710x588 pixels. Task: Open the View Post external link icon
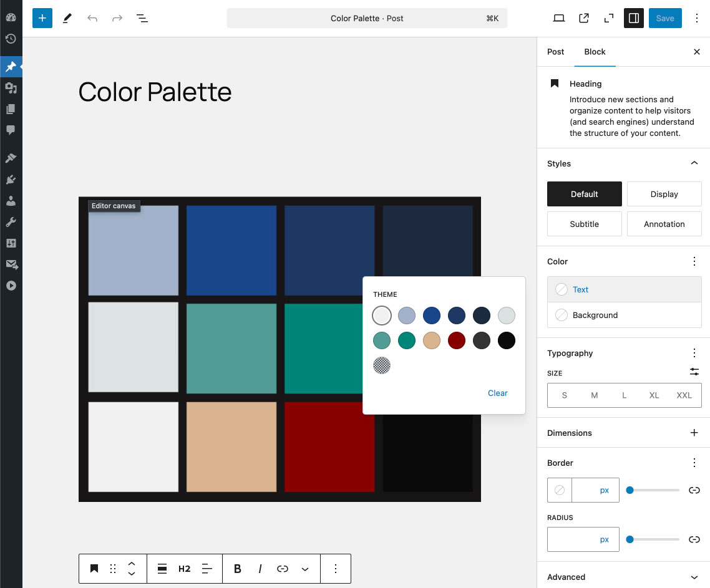tap(584, 18)
